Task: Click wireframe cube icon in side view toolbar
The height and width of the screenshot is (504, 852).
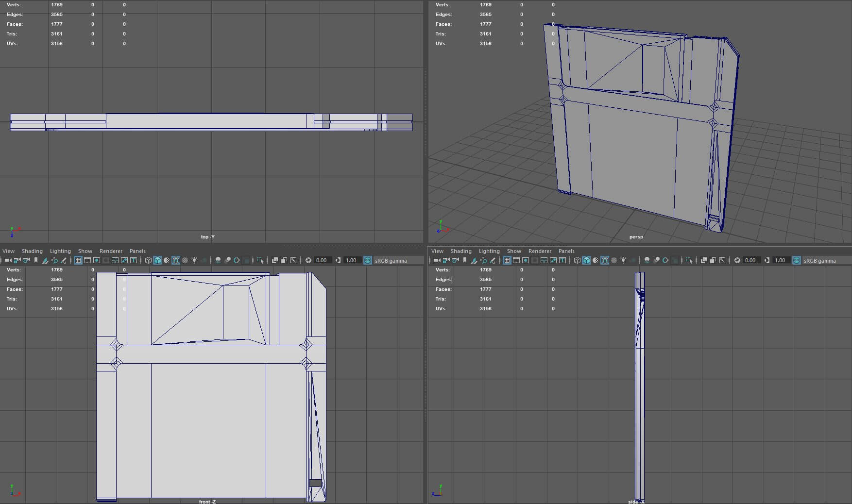Action: tap(577, 261)
